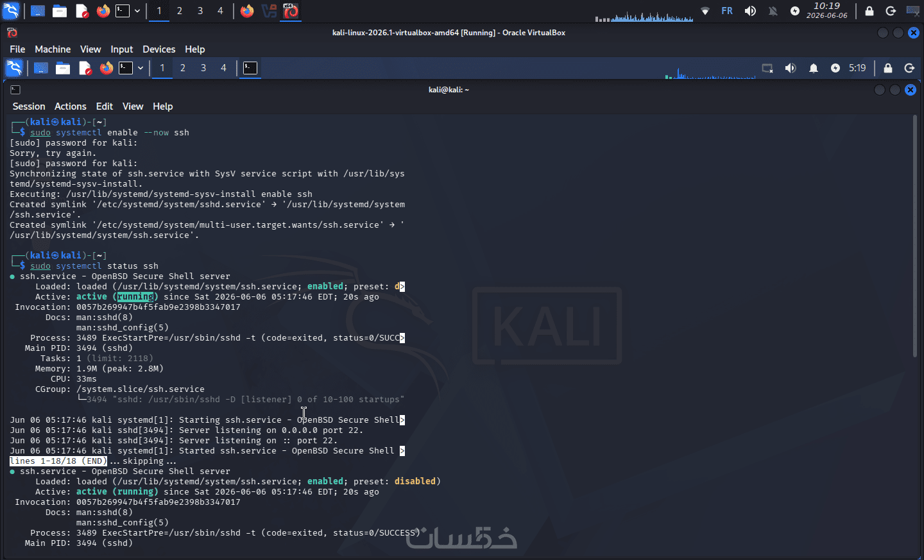Launch Firefox from the host panel launcher
The image size is (924, 560).
click(103, 11)
